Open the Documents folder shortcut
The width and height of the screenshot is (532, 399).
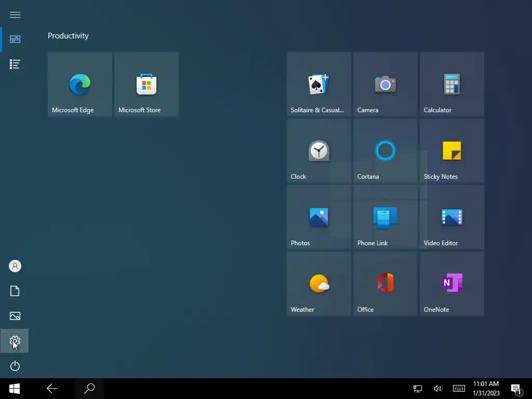[x=15, y=291]
